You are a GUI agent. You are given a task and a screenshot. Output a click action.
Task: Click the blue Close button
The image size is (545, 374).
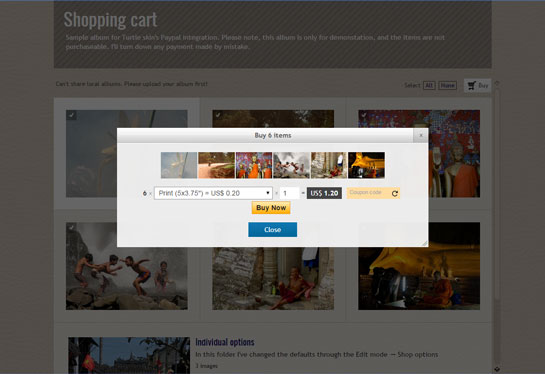click(272, 230)
